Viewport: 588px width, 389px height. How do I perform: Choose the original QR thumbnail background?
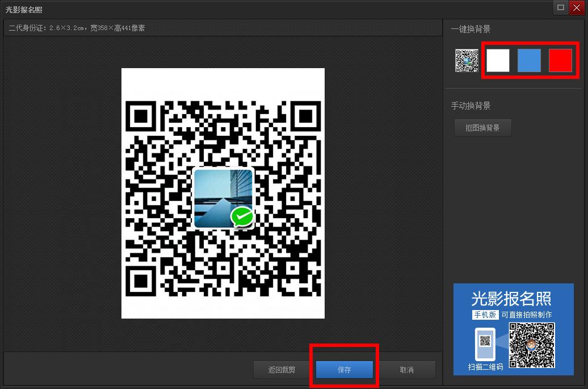(x=467, y=60)
